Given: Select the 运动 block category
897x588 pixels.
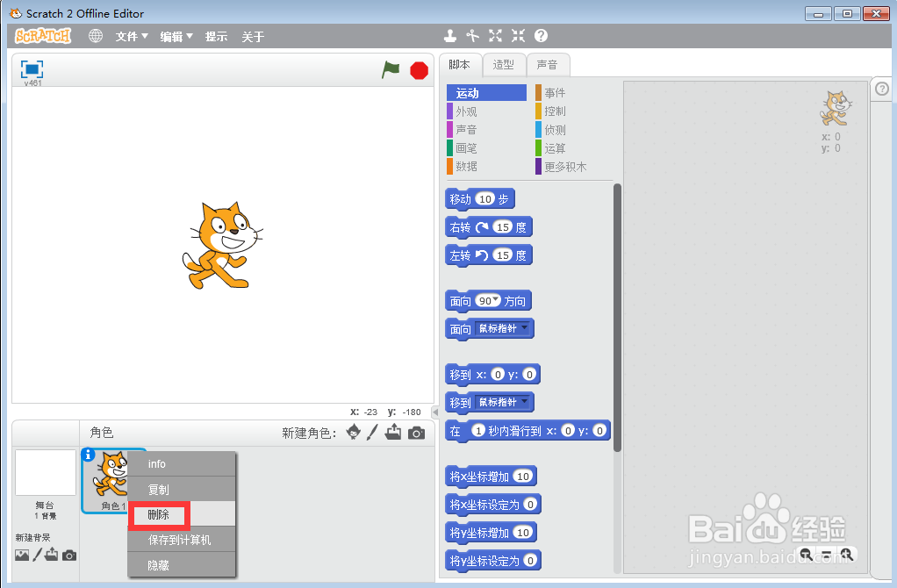Looking at the screenshot, I should point(487,93).
